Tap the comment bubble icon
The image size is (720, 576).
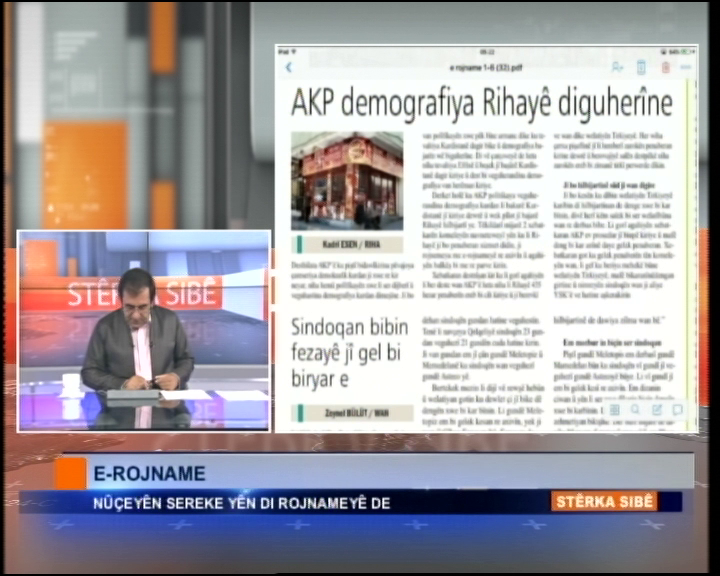677,409
